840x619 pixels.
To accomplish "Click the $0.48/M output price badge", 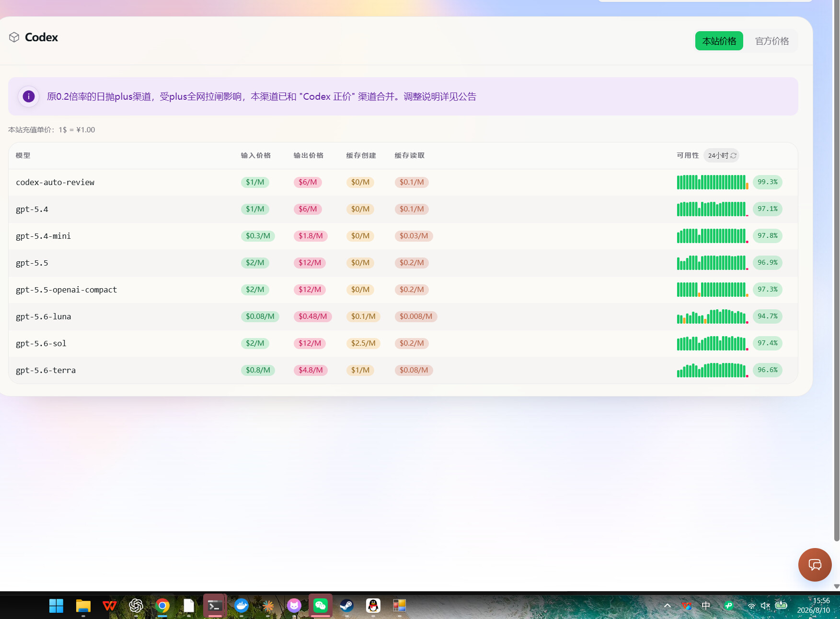I will coord(313,316).
